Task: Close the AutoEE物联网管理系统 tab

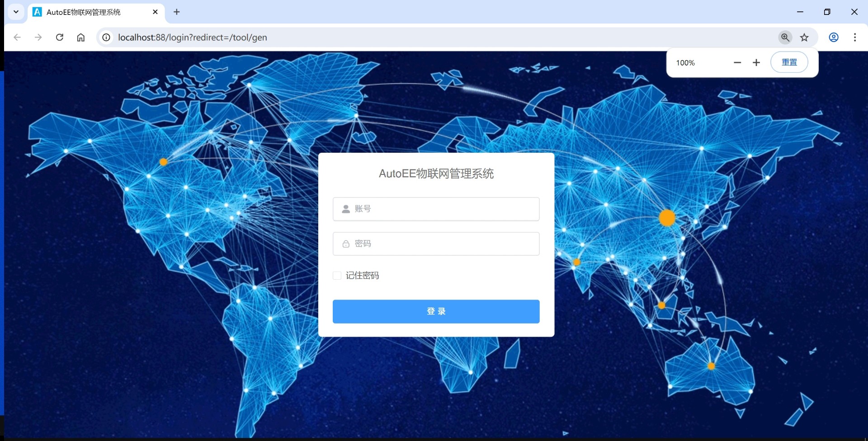Action: pos(155,12)
